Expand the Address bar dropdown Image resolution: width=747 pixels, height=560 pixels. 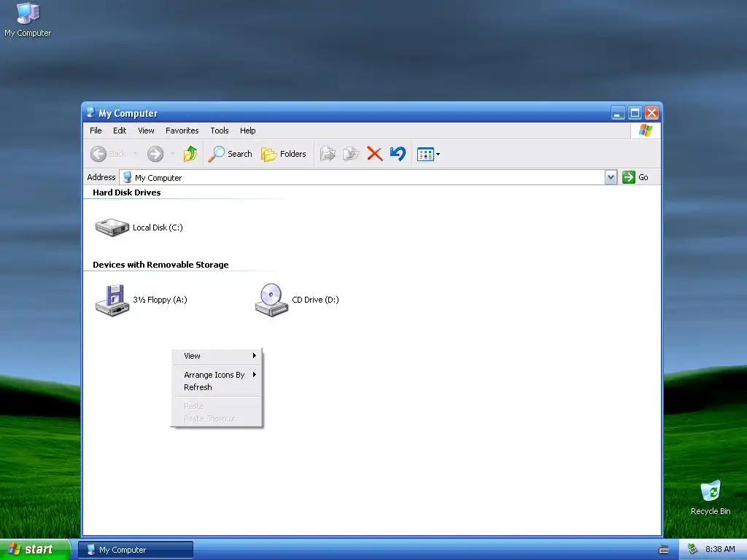(611, 177)
